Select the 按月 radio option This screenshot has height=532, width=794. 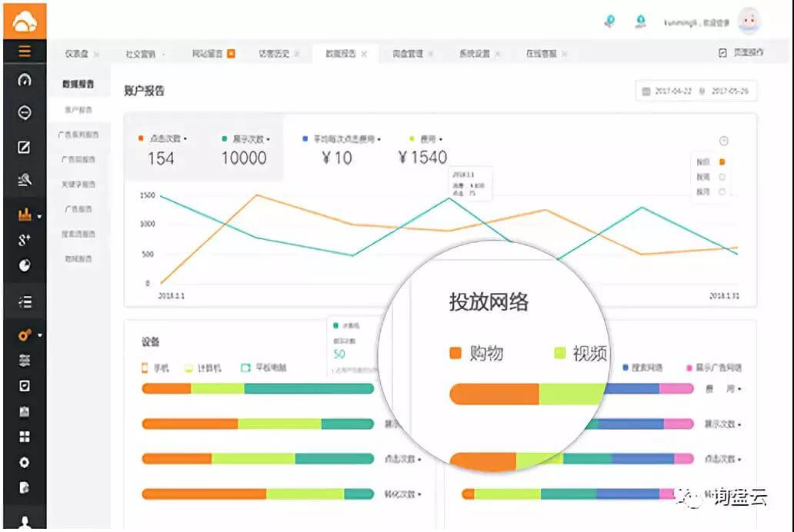pos(722,191)
